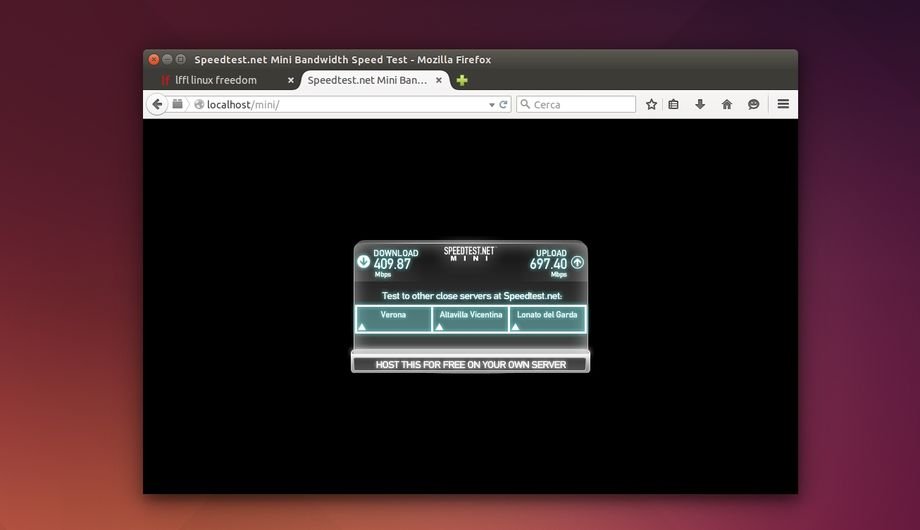Reload the page with the refresh icon

point(504,104)
